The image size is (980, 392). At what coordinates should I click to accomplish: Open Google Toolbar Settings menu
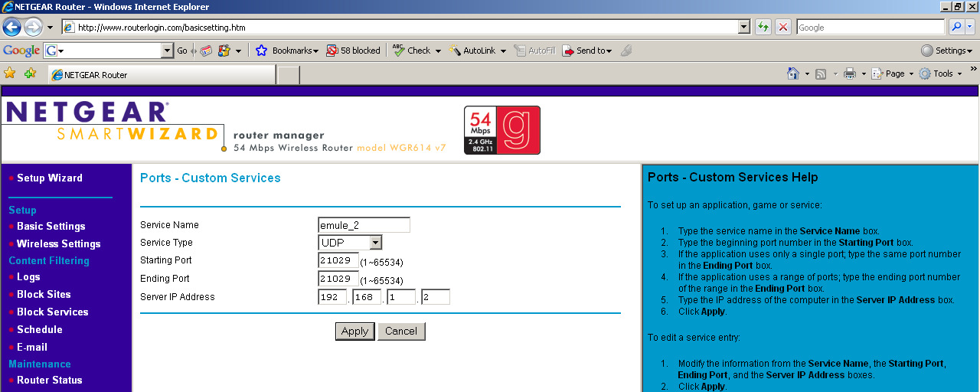pos(947,51)
